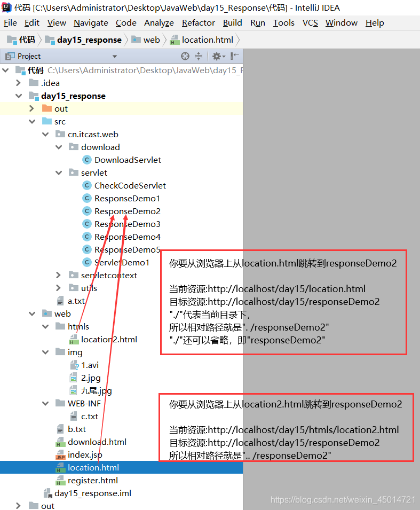Open the Edit menu
The height and width of the screenshot is (510, 420).
coord(32,23)
